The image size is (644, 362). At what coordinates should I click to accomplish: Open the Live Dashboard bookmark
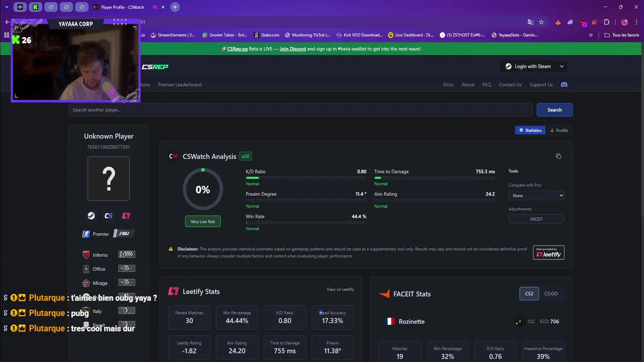pyautogui.click(x=411, y=35)
